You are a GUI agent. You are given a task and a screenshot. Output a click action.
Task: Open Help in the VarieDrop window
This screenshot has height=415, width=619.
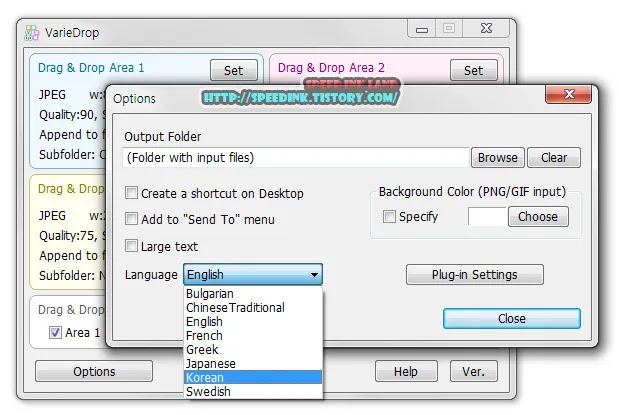[406, 371]
